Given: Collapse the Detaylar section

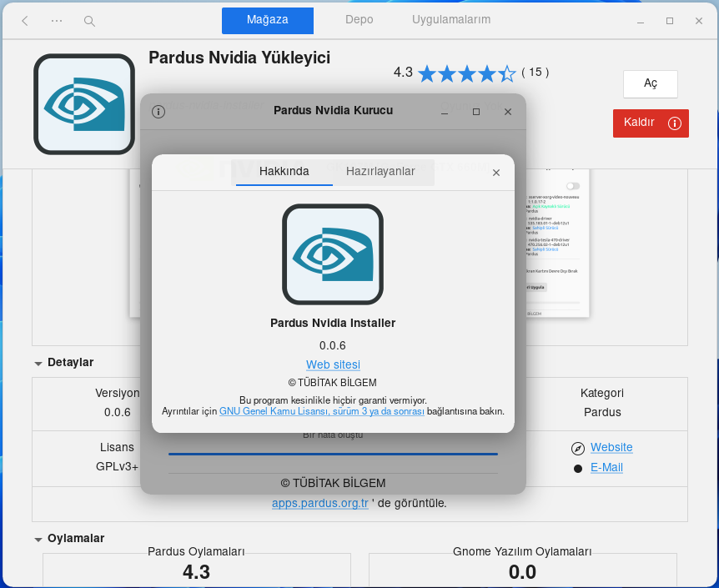Looking at the screenshot, I should pos(38,364).
